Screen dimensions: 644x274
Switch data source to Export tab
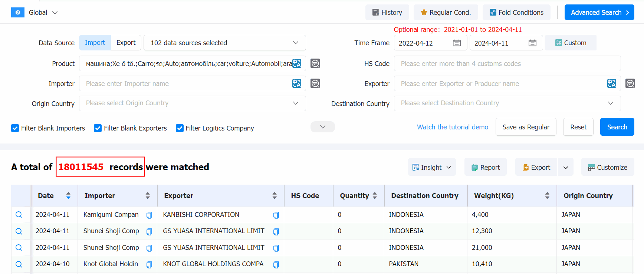(x=126, y=43)
